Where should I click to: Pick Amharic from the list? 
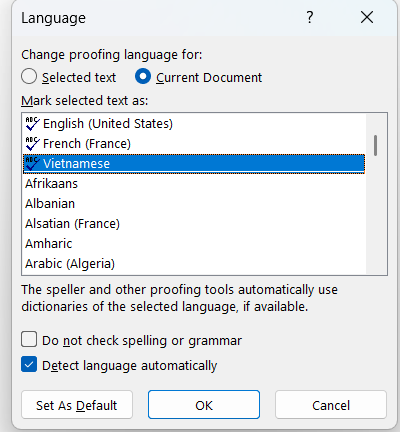tap(194, 244)
